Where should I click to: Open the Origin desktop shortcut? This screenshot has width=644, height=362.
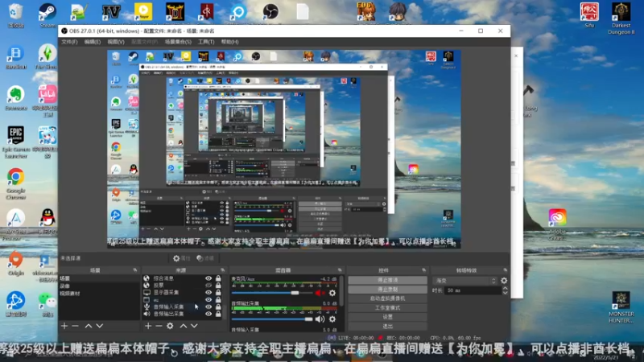tap(15, 263)
